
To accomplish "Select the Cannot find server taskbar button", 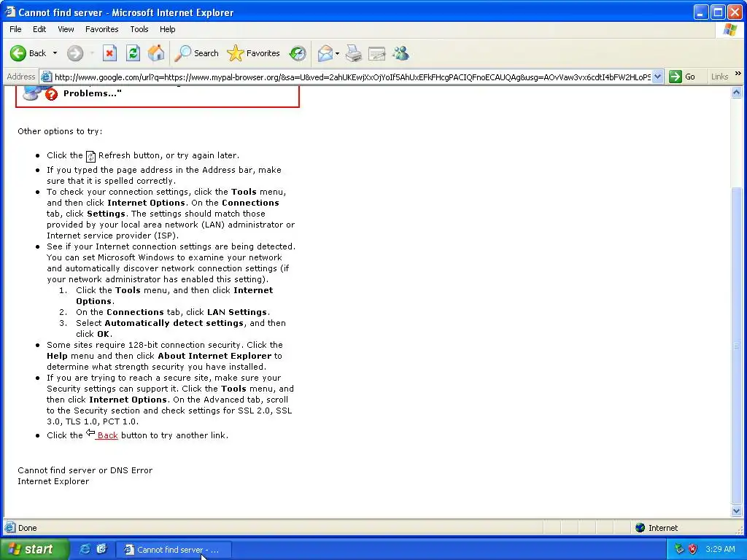I will (174, 550).
